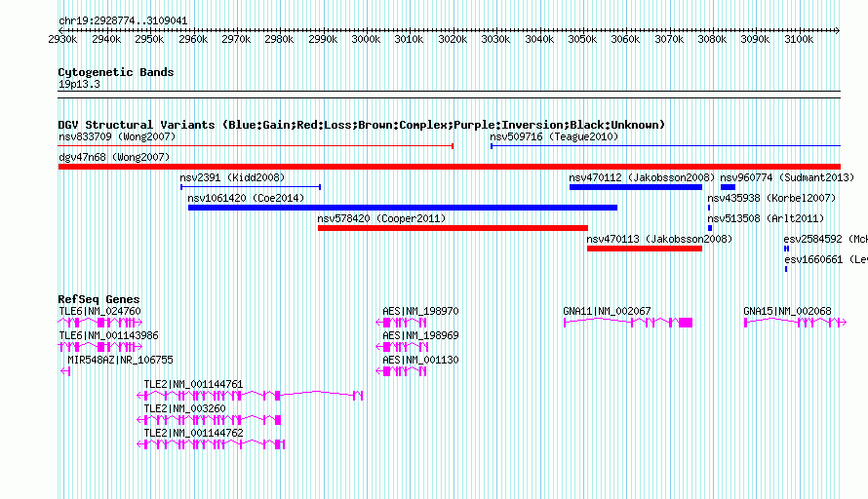Image resolution: width=868 pixels, height=499 pixels.
Task: Select the TLE2 NM_001144761 exon glyph
Action: [x=250, y=396]
